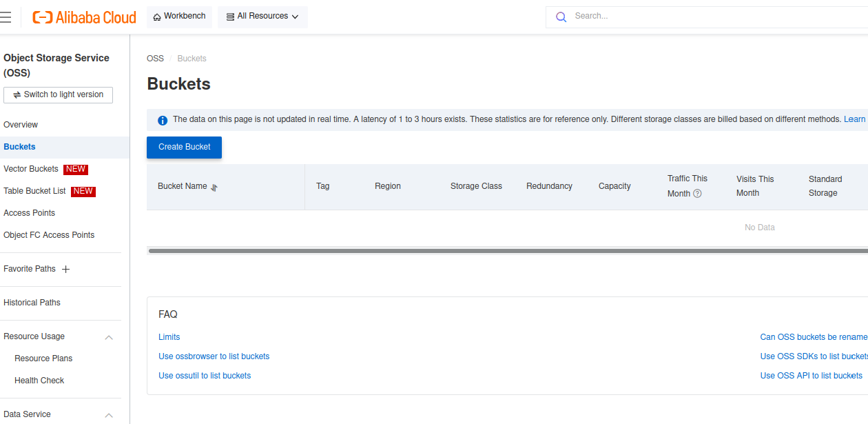Open Vector Buckets in the sidebar
Viewport: 868px width, 424px height.
(x=31, y=169)
